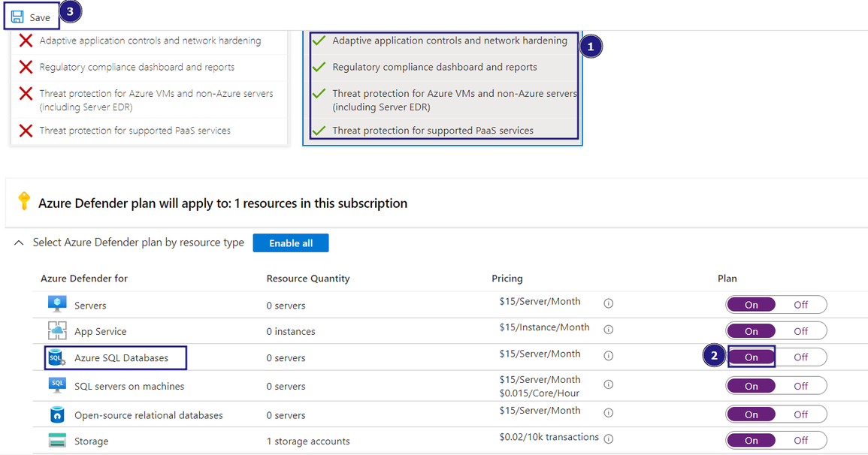
Task: Click the Storage resource icon
Action: (x=57, y=441)
